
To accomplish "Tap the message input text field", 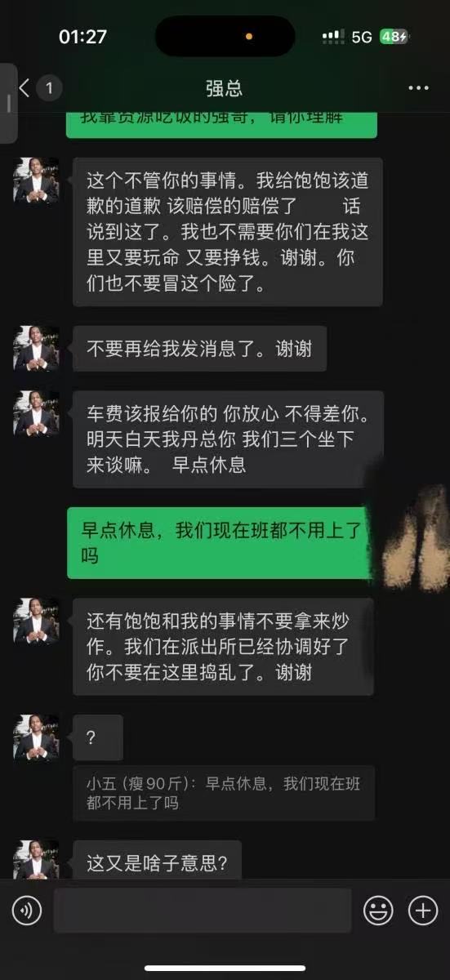I will click(x=203, y=911).
